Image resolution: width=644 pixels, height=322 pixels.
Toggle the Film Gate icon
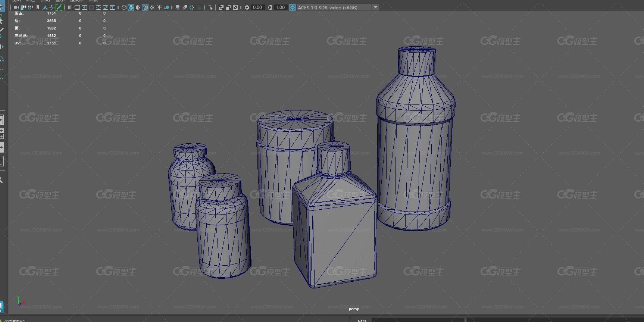click(x=77, y=7)
